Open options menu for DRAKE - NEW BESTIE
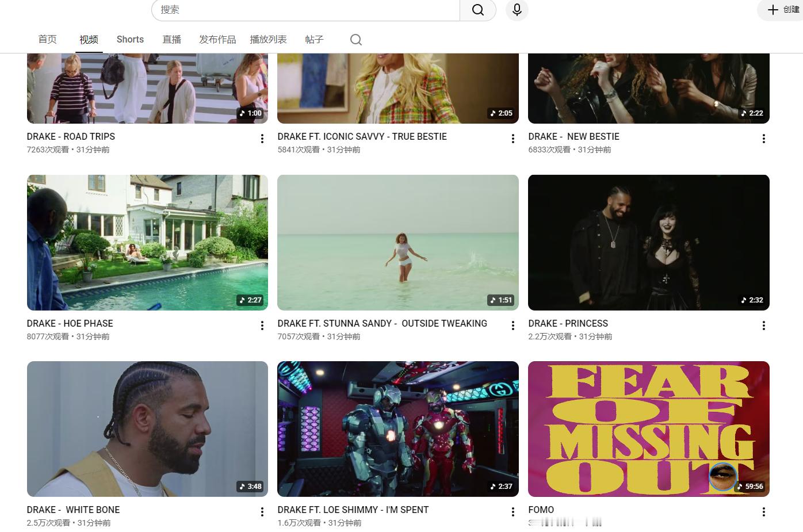This screenshot has width=803, height=532. pos(763,139)
